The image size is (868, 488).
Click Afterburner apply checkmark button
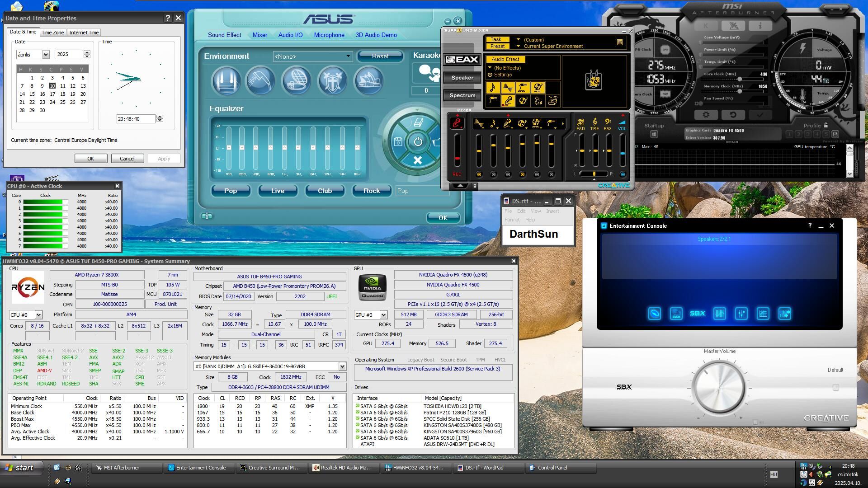759,115
